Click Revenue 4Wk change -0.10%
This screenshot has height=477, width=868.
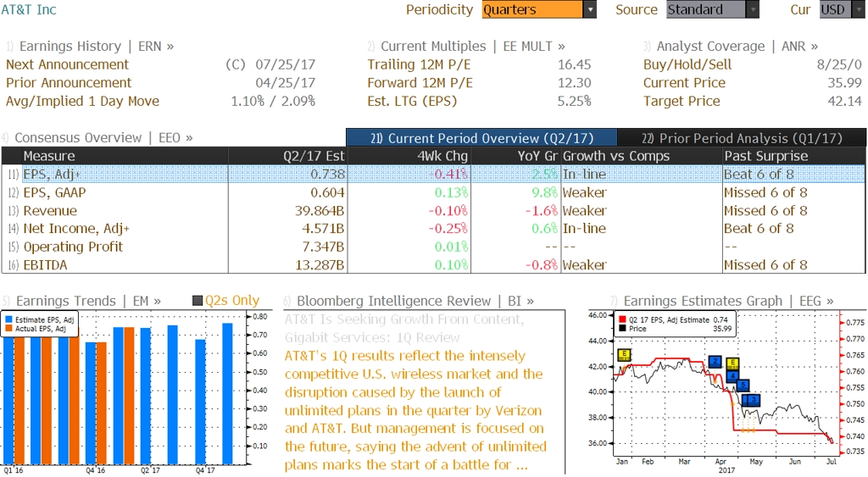click(448, 210)
